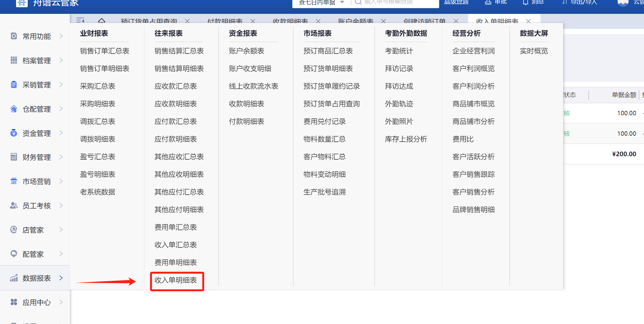Image resolution: width=644 pixels, height=324 pixels.
Task: Expand the 应用中心 submenu chevron
Action: click(61, 302)
